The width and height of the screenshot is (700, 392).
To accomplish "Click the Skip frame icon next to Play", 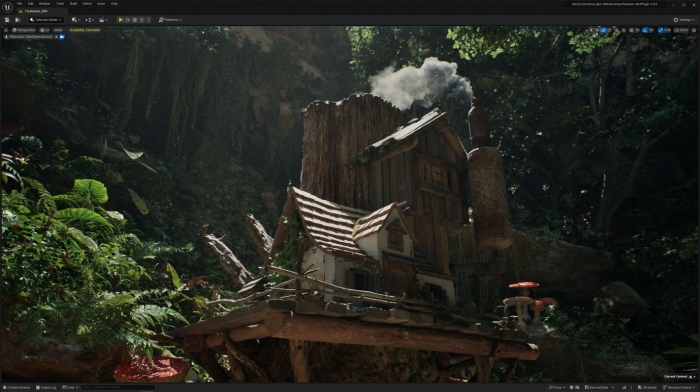I will coord(128,20).
